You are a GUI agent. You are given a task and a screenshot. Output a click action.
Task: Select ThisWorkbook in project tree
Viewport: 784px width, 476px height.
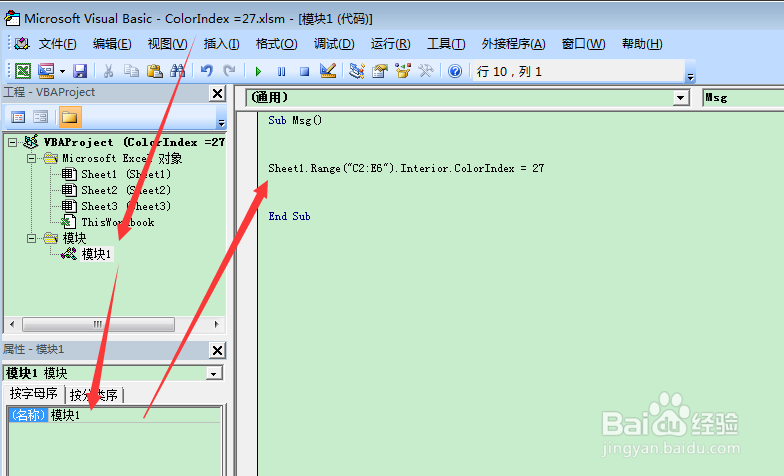(x=118, y=222)
